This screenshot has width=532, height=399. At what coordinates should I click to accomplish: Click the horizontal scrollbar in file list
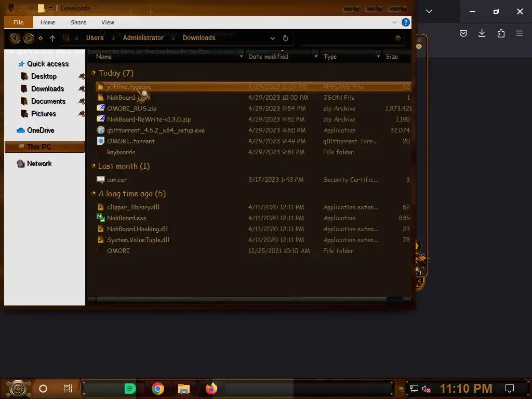(x=242, y=300)
